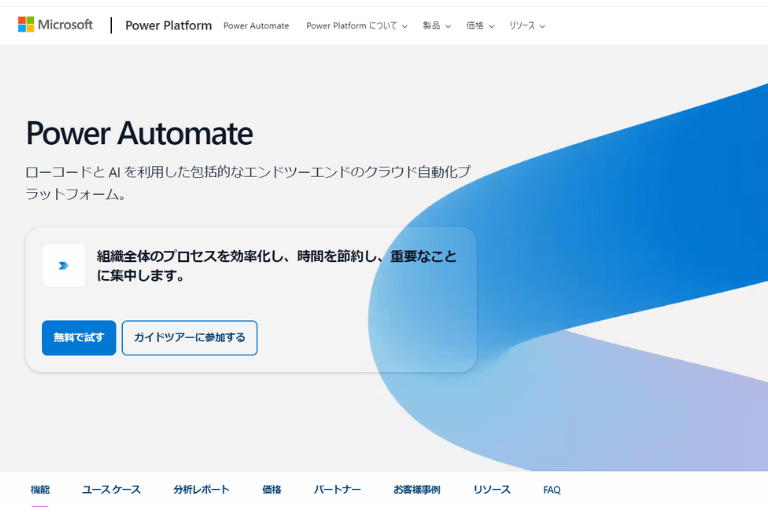
Task: Expand the 製品 dropdown menu
Action: pos(436,25)
